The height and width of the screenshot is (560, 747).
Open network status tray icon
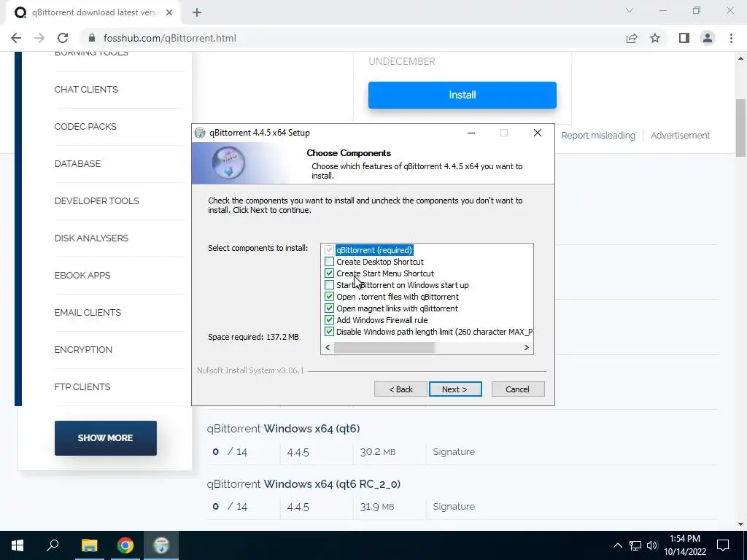click(635, 545)
